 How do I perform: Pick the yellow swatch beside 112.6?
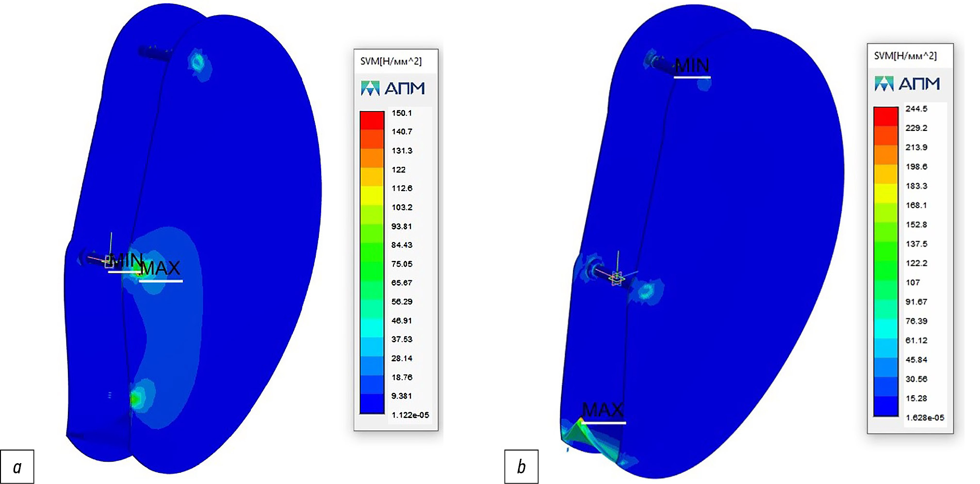click(372, 195)
